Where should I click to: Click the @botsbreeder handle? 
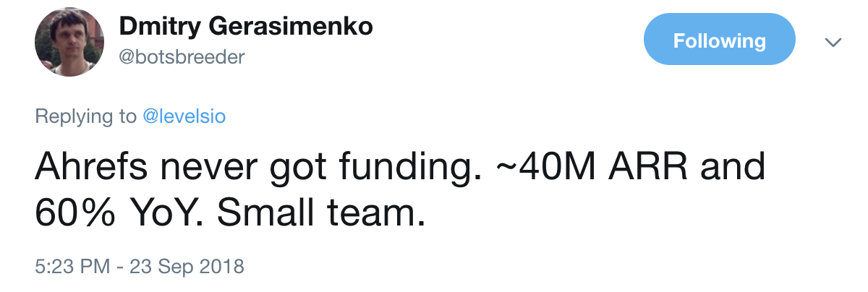182,57
